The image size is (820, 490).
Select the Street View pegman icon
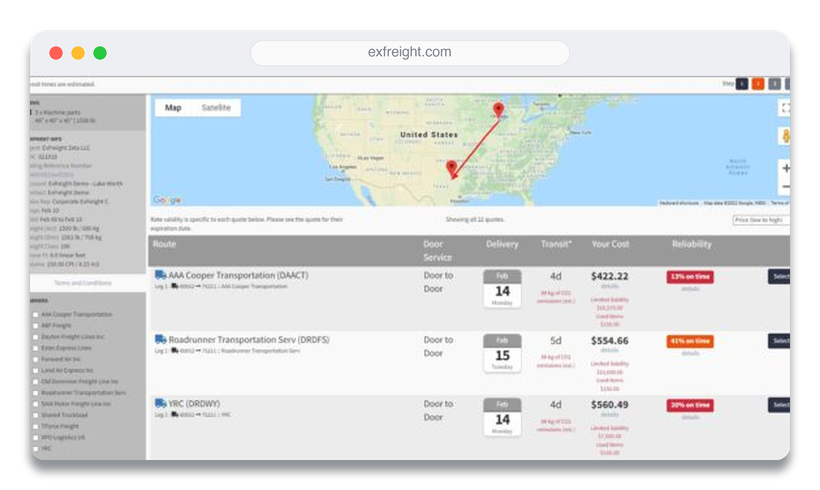click(785, 136)
